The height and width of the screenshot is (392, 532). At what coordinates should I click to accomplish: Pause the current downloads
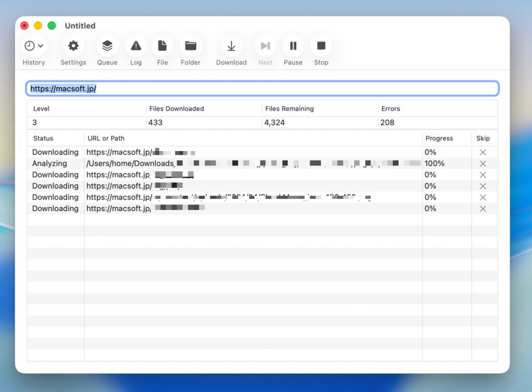(x=293, y=46)
